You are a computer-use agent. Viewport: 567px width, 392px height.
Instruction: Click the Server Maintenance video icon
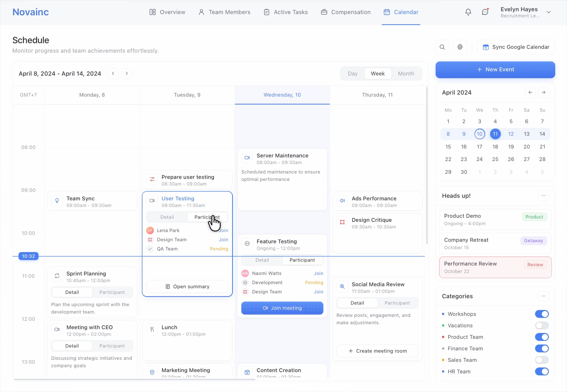pos(247,158)
